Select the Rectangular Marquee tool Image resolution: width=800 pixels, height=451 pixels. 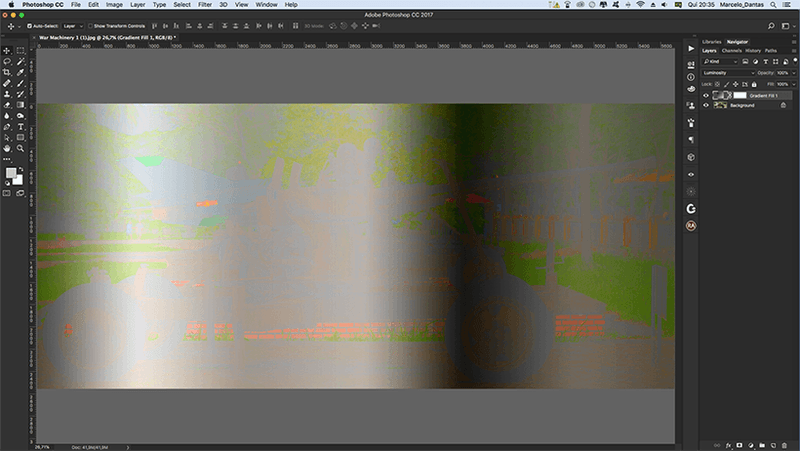[x=20, y=51]
